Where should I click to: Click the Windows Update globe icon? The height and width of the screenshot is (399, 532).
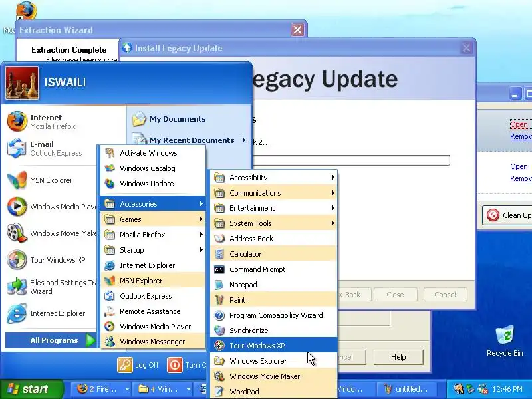click(110, 184)
